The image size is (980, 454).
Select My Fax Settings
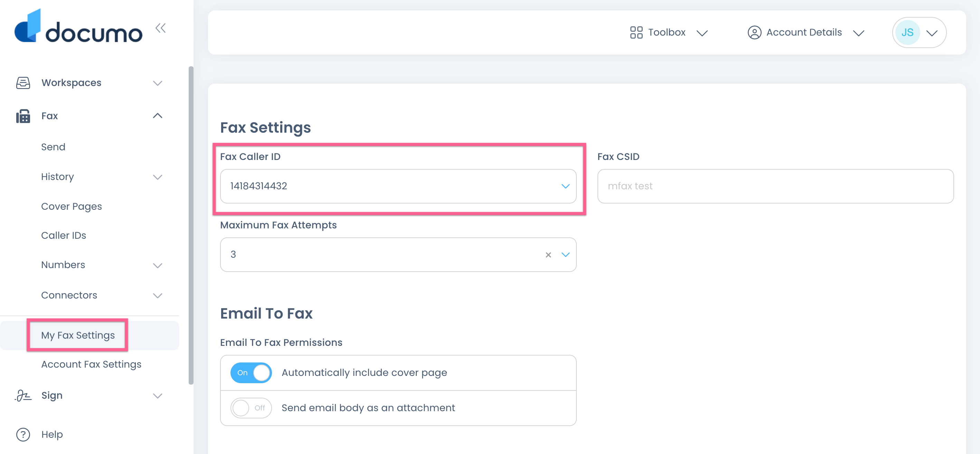coord(78,335)
